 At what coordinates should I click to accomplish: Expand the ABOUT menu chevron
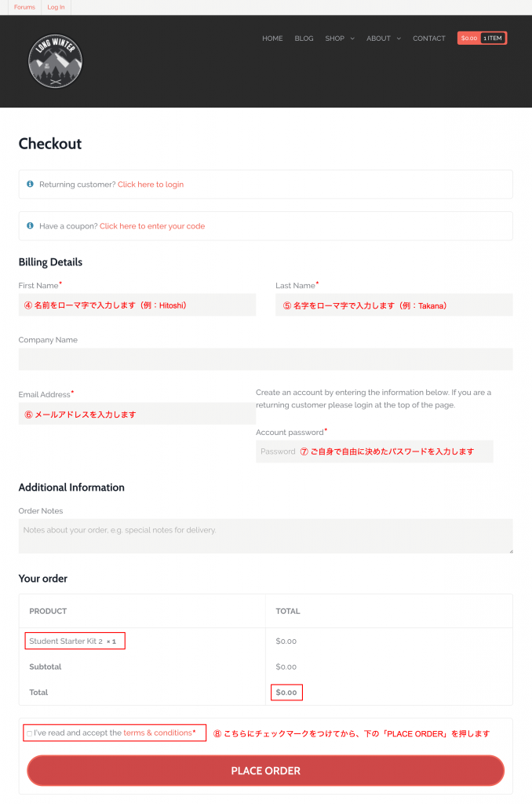[x=399, y=38]
